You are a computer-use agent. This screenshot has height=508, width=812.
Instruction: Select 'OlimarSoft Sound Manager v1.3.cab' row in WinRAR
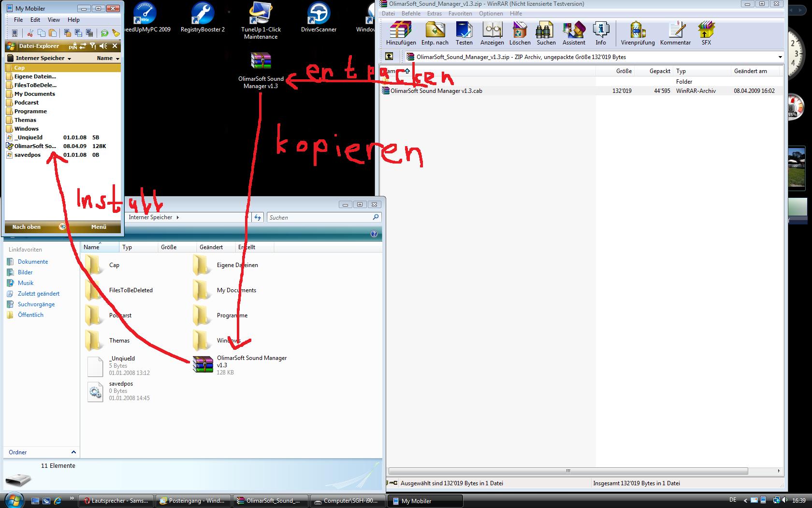(581, 91)
